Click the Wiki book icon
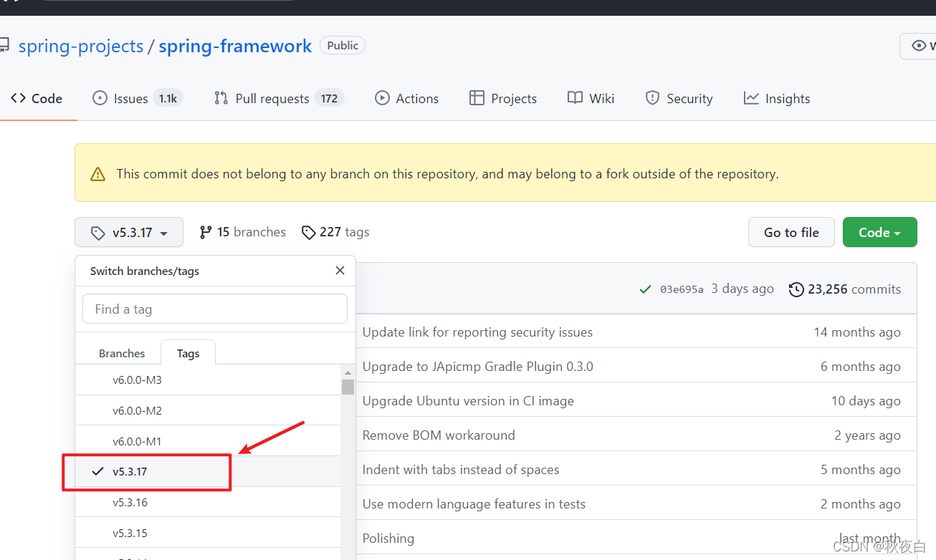Screen dimensions: 936x560 [x=575, y=98]
